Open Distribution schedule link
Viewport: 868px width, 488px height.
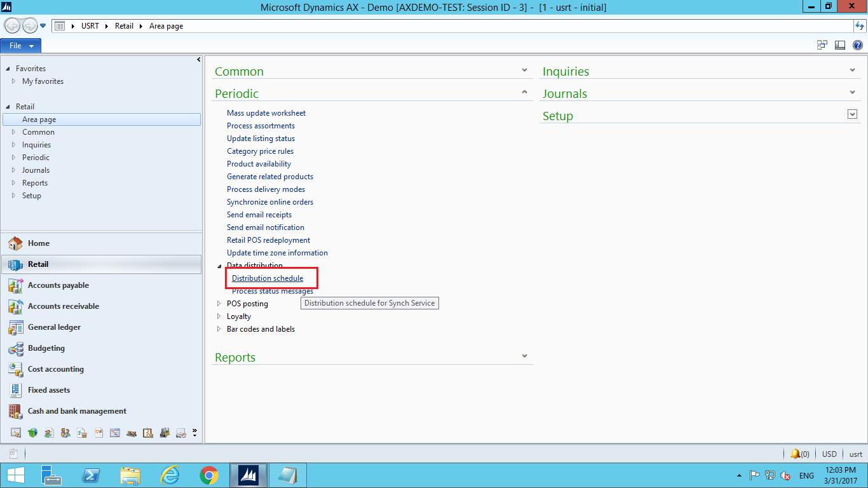(x=268, y=278)
